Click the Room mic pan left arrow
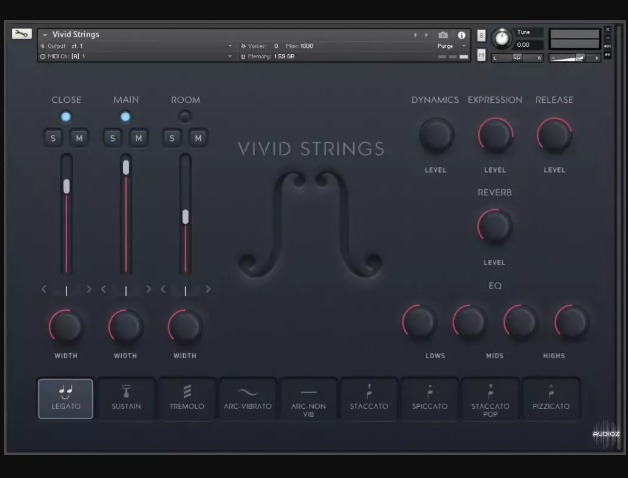The width and height of the screenshot is (628, 478). [x=163, y=289]
